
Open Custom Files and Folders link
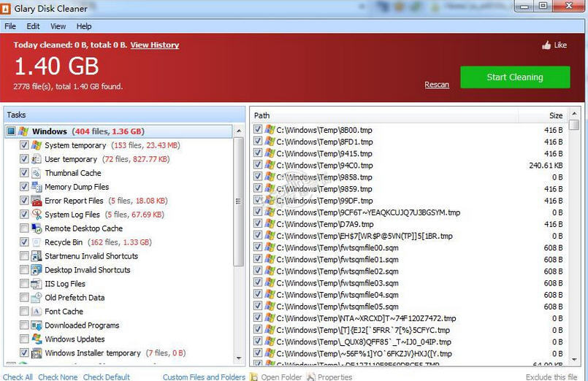click(204, 377)
